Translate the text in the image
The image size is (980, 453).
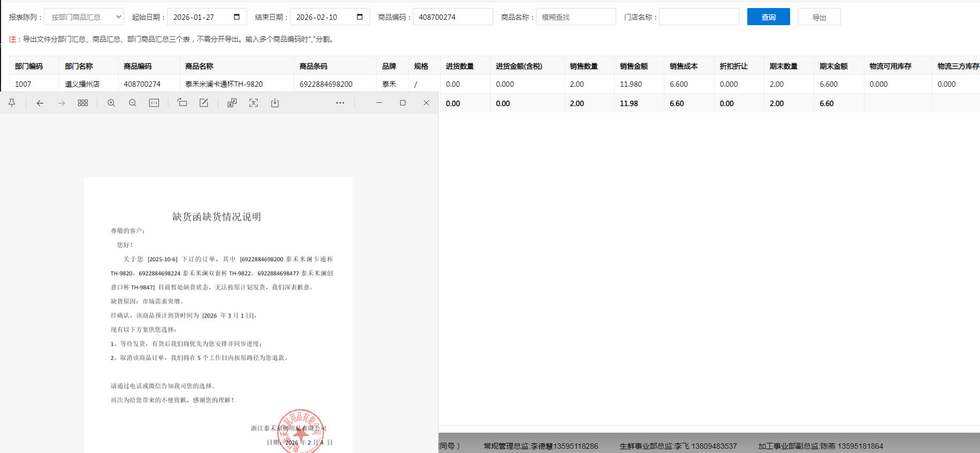point(232,103)
